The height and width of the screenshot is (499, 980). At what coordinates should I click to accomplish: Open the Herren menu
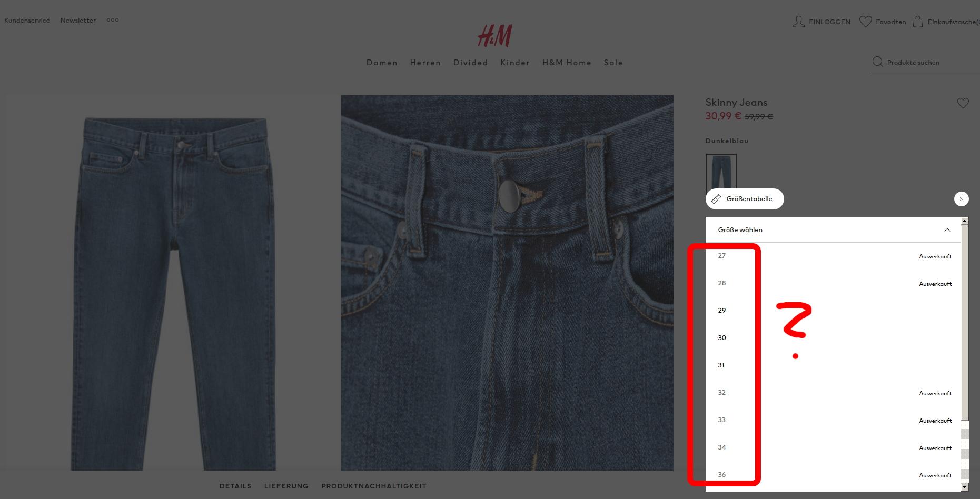[425, 63]
